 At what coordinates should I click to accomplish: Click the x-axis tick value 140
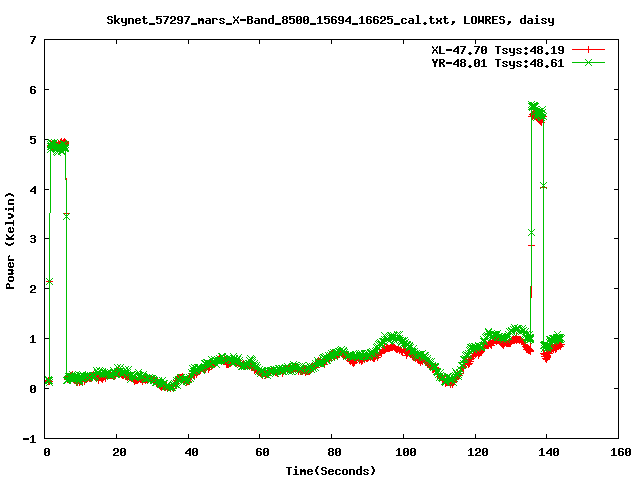coord(549,452)
